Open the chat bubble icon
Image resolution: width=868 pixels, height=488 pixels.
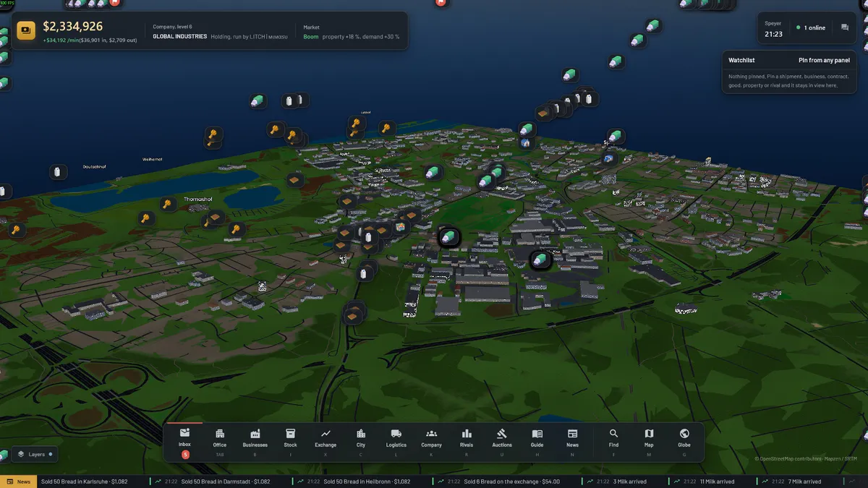coord(844,28)
